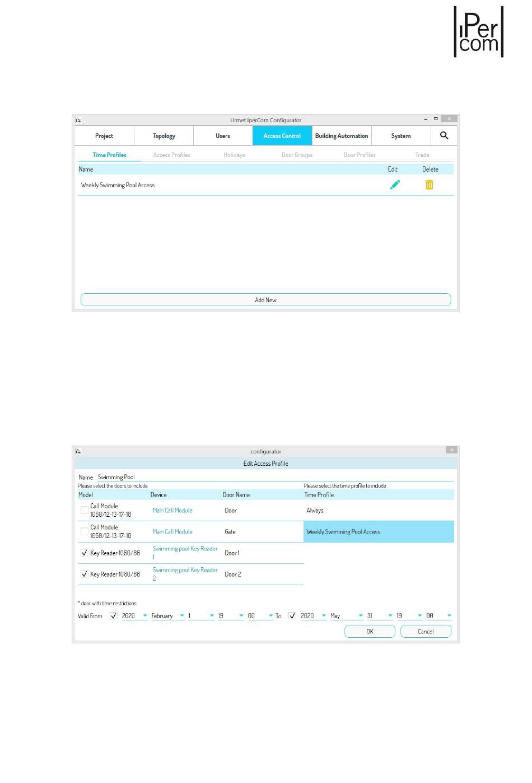Viewport: 532px width, 783px height.
Task: Click the Name field containing Swimming Pool
Action: pos(275,477)
